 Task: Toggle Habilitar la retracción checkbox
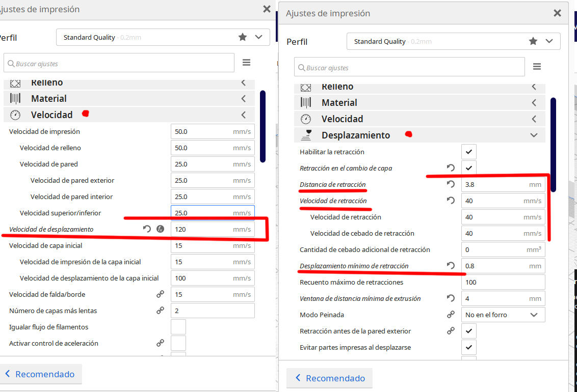(x=468, y=152)
